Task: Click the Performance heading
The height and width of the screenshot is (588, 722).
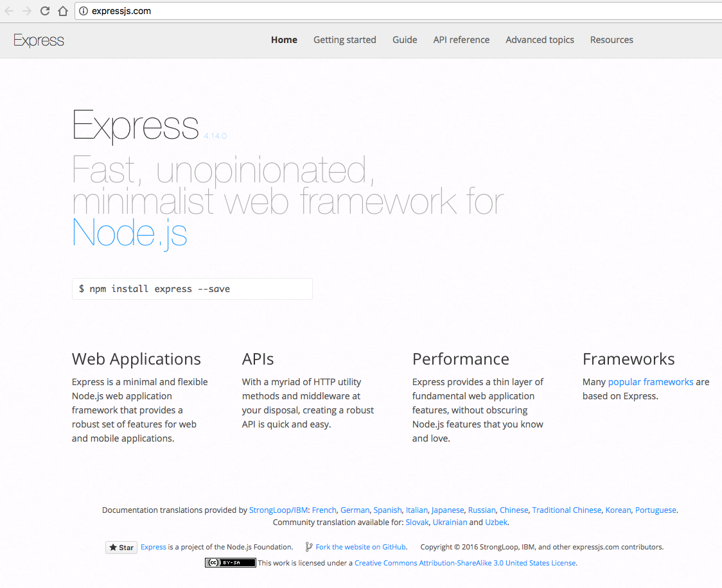Action: pyautogui.click(x=461, y=359)
